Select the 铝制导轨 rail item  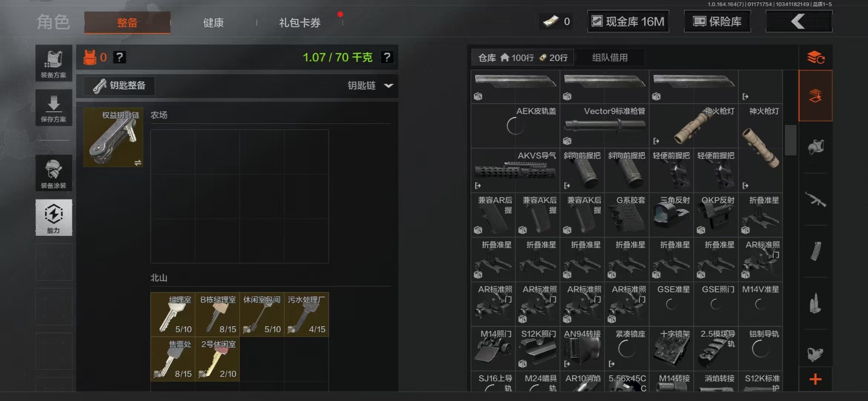point(760,348)
